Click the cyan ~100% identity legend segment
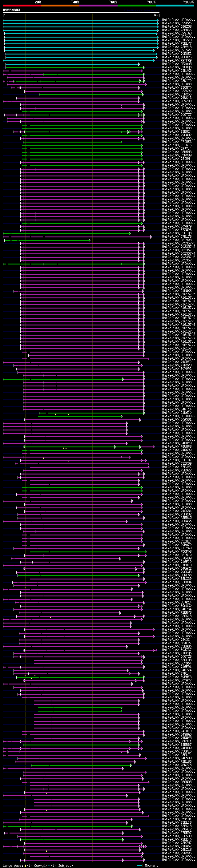The height and width of the screenshot is (868, 197). pos(175,6)
